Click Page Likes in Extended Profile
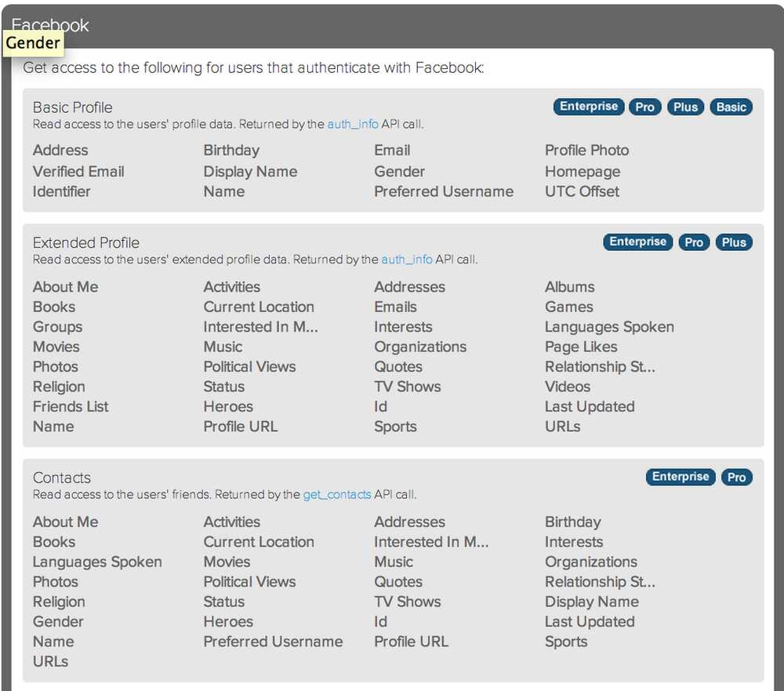Viewport: 784px width, 691px height. pos(581,347)
